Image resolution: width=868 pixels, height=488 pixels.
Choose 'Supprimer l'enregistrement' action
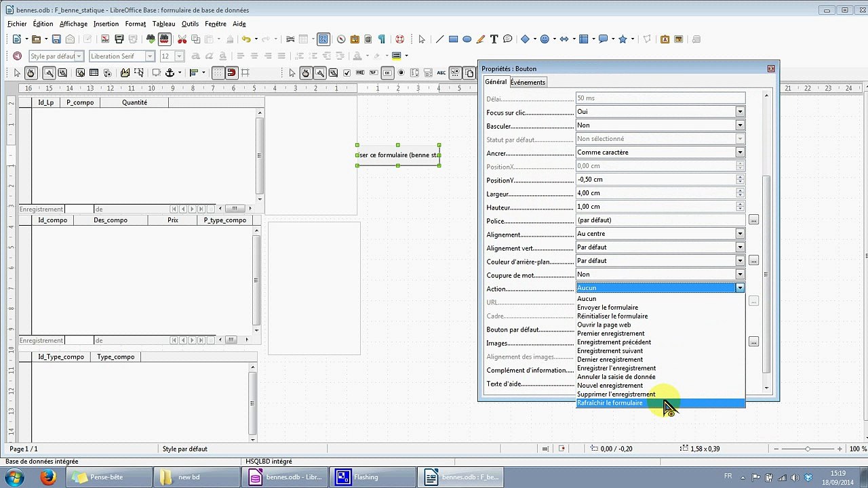tap(660, 394)
